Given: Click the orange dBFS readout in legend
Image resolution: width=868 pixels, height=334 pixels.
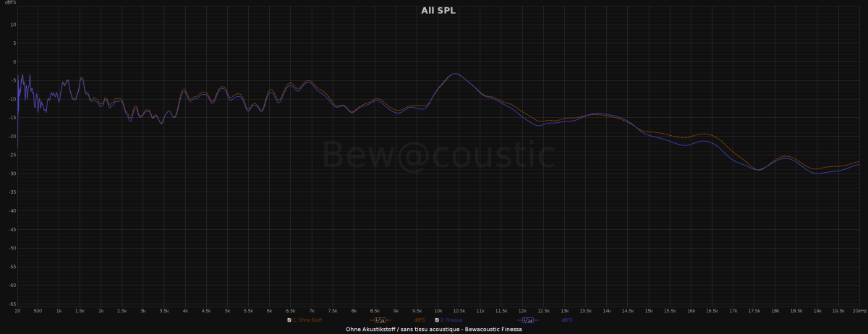Looking at the screenshot, I should coord(419,320).
